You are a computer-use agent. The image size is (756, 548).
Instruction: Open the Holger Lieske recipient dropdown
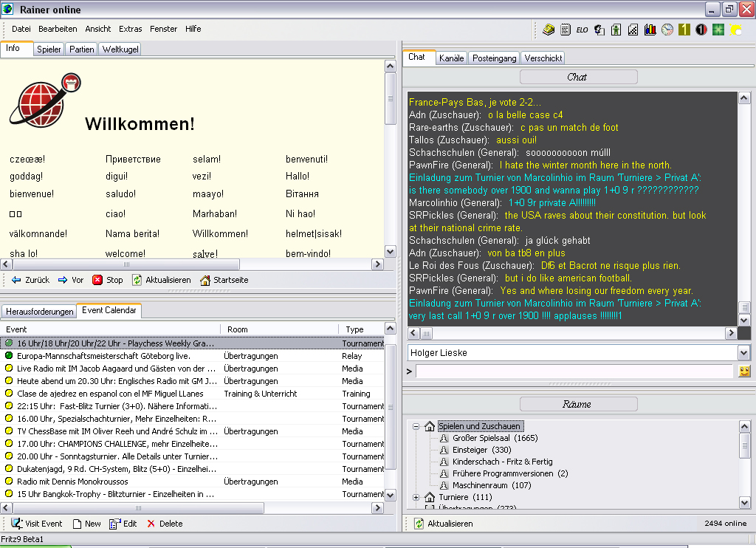(x=743, y=353)
